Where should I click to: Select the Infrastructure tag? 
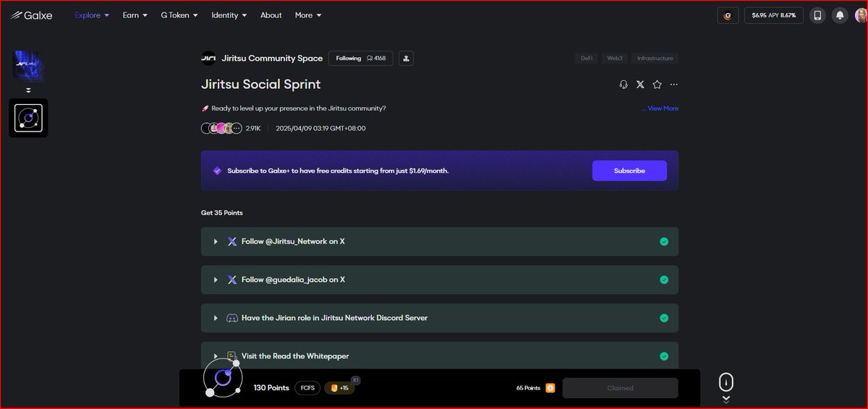[655, 59]
